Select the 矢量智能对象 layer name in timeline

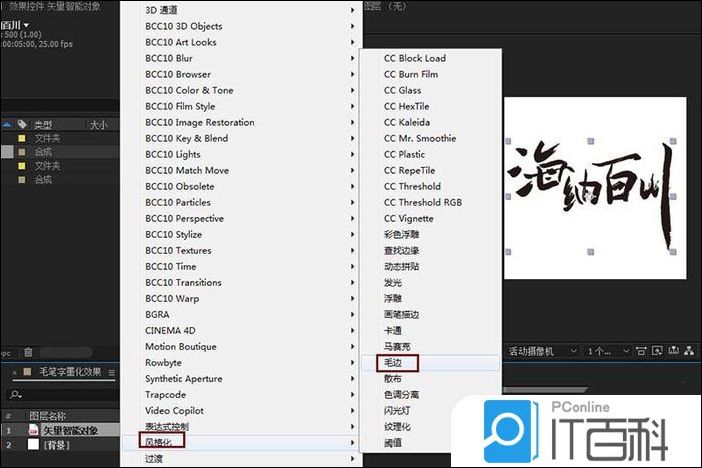(x=70, y=430)
